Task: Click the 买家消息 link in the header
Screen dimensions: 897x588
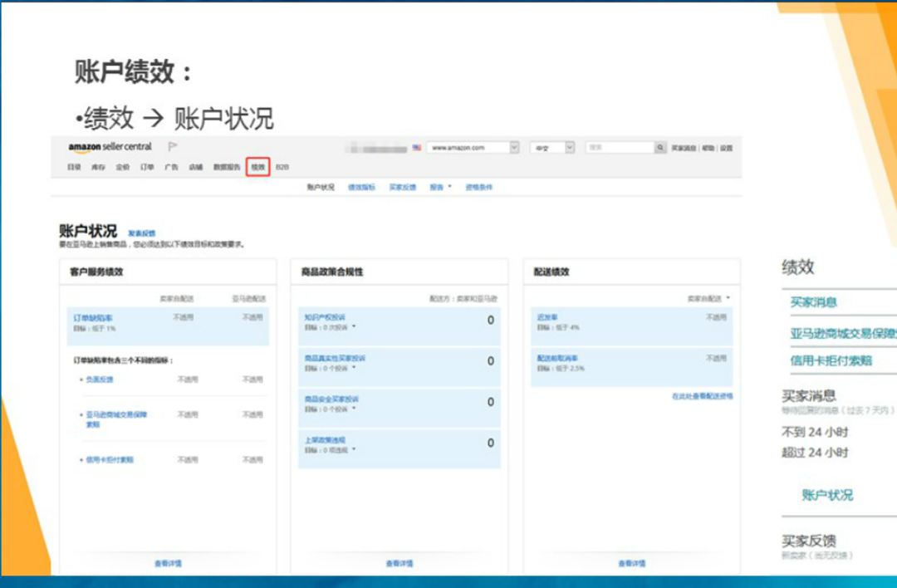Action: point(684,148)
